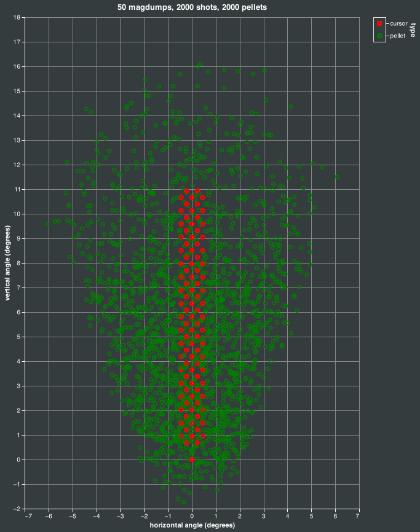Click the 'horizontal angle (degrees)' axis label
Screen dimensions: 420x532
(x=192, y=525)
